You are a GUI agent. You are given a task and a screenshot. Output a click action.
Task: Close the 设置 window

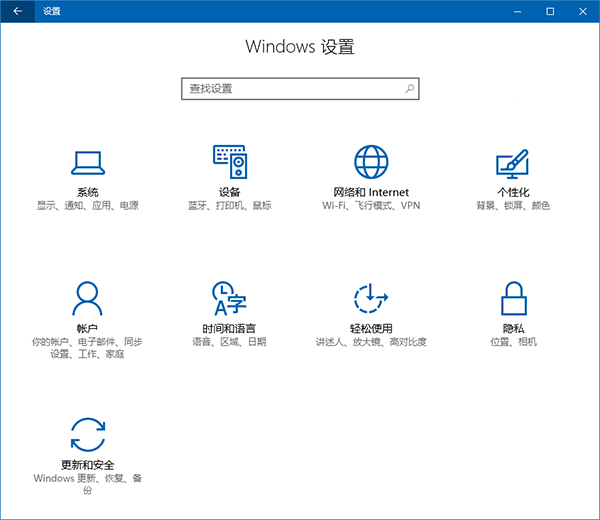coord(583,11)
